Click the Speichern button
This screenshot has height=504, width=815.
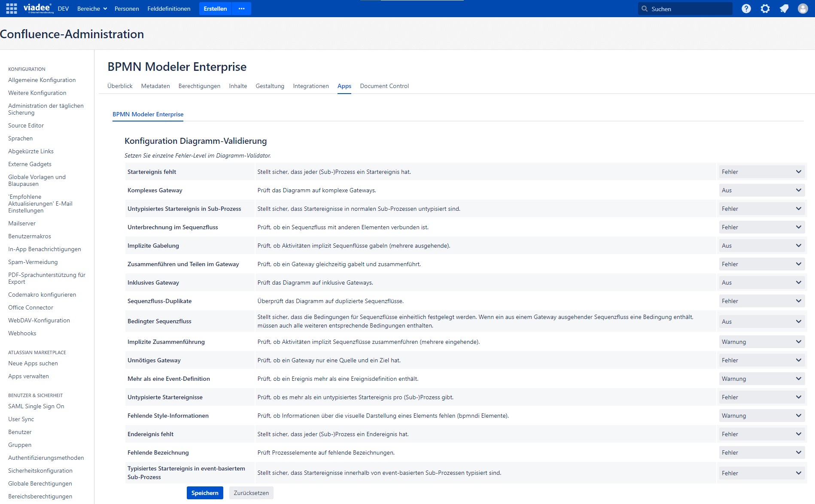(x=205, y=493)
